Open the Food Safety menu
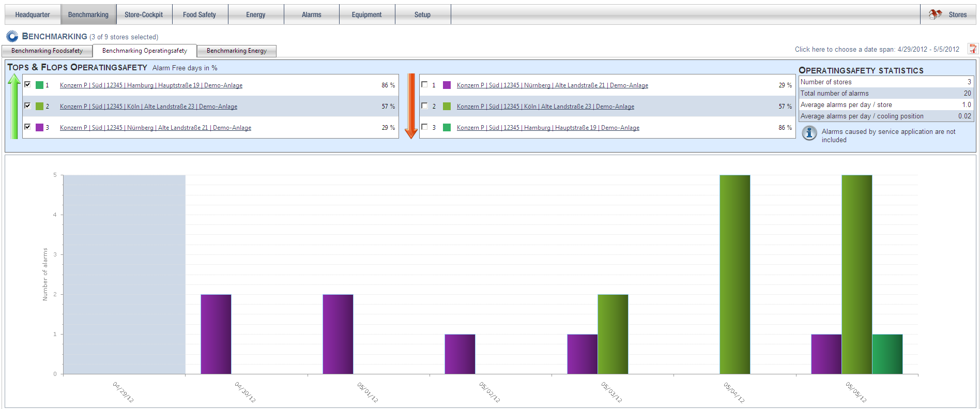The image size is (980, 409). click(x=200, y=14)
